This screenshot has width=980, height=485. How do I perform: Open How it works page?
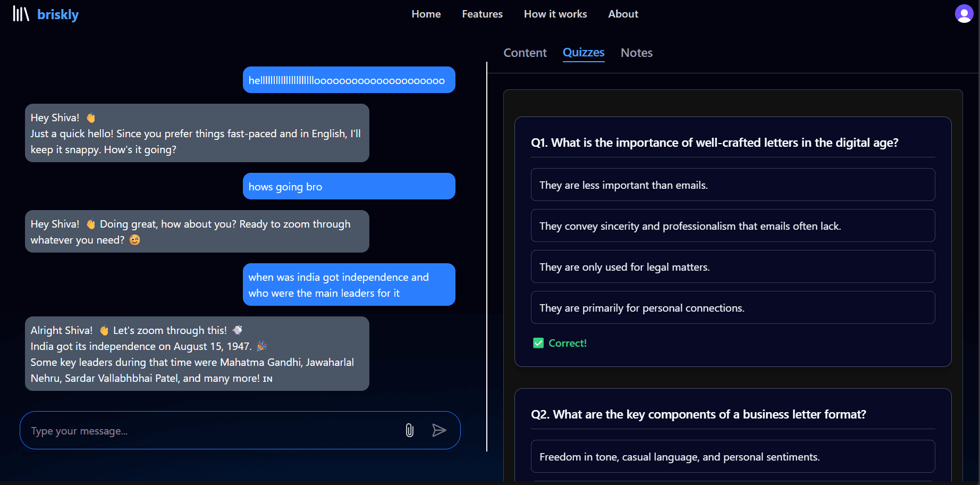tap(555, 14)
